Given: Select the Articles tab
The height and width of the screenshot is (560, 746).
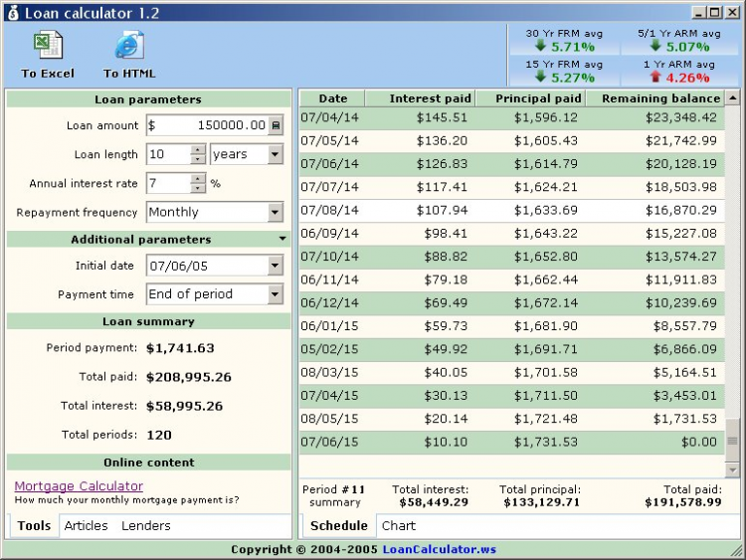Looking at the screenshot, I should click(x=86, y=526).
